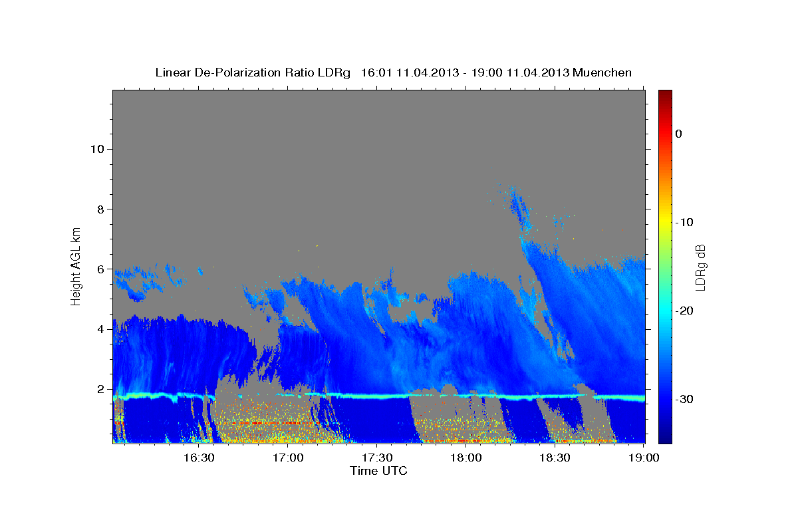Click the 'Time UTC' x-axis label
This screenshot has width=798, height=532.
click(x=378, y=471)
